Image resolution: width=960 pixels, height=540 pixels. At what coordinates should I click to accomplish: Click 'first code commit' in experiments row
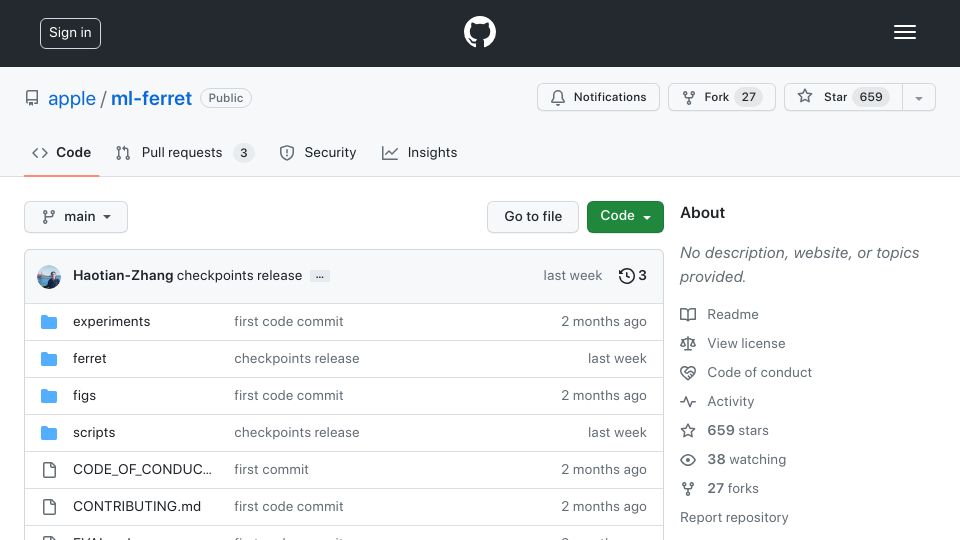[x=288, y=321]
